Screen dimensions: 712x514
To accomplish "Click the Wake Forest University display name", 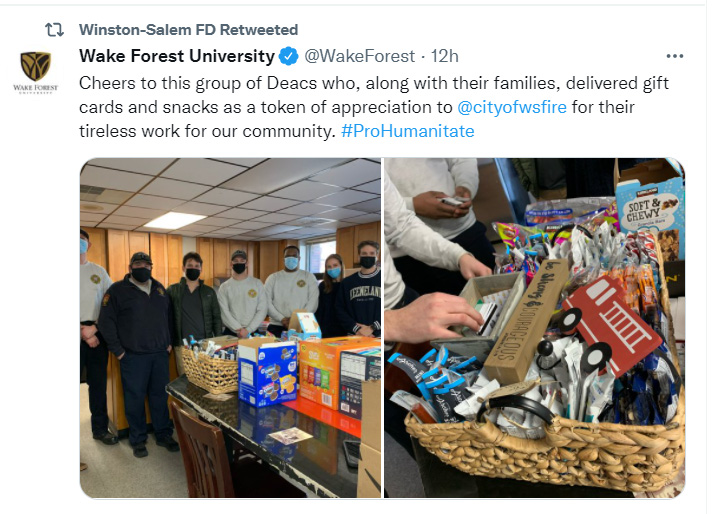I will click(177, 56).
